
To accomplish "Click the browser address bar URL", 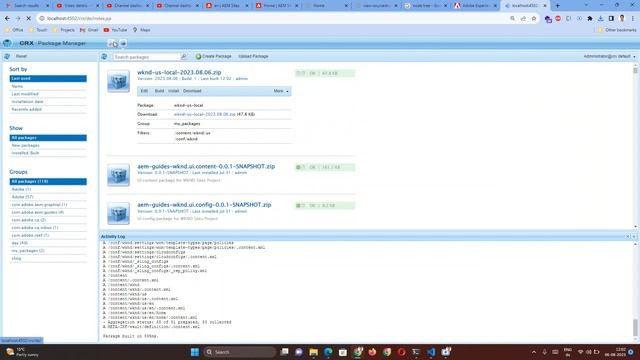I will (79, 18).
